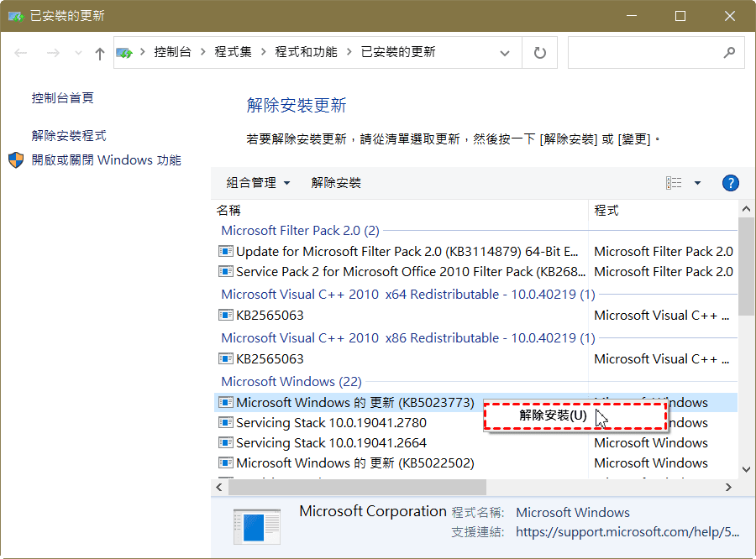Click the horizontal scrollbar right arrow
This screenshot has width=756, height=559.
click(728, 487)
